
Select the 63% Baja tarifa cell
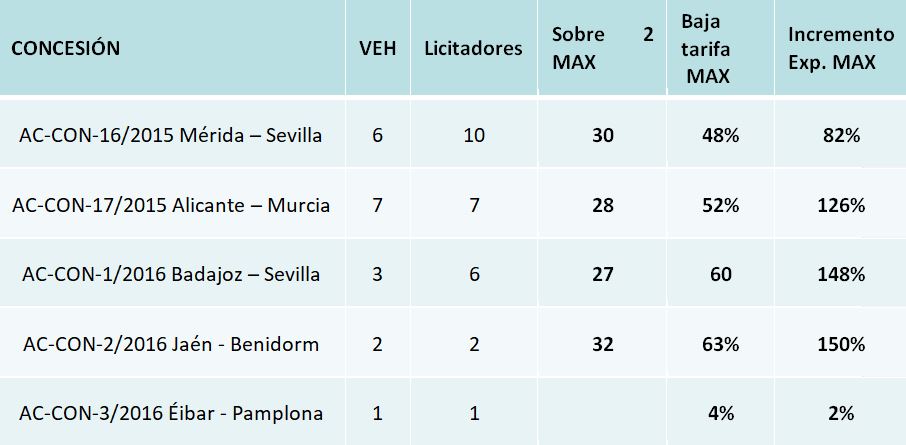[720, 344]
